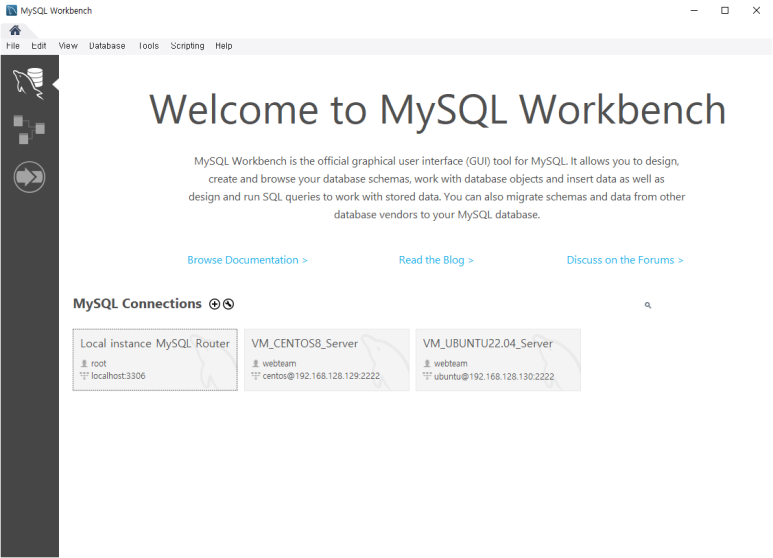Open the File menu
This screenshot has height=558, width=773.
(13, 46)
